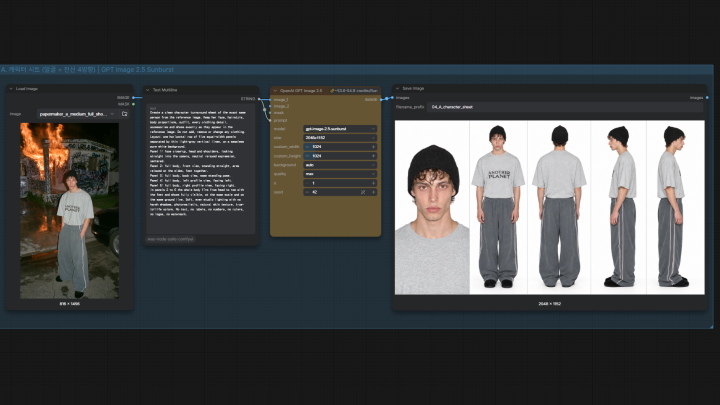720x405 pixels.
Task: Increase the custom_width value
Action: 373,147
